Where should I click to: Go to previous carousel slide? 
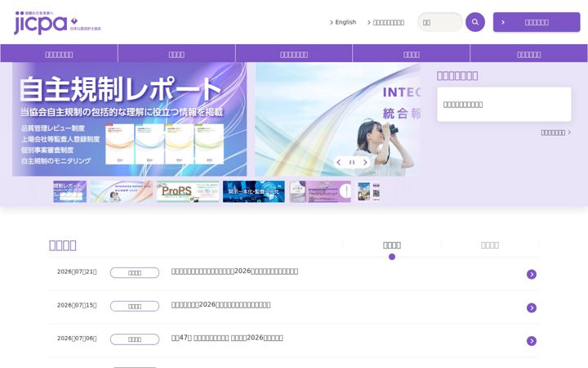(339, 162)
